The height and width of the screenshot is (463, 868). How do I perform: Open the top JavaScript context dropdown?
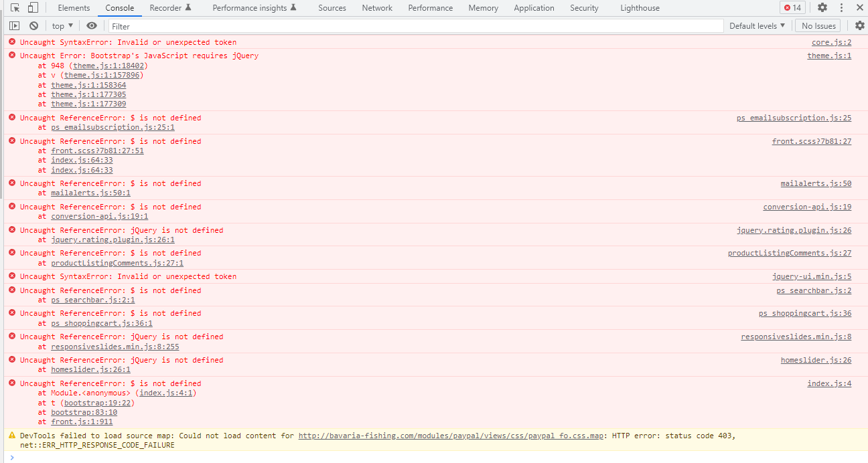pyautogui.click(x=62, y=26)
